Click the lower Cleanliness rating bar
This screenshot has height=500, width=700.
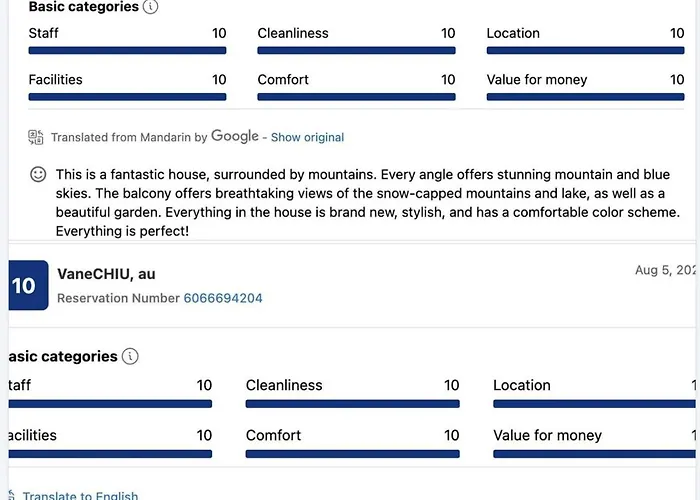352,404
